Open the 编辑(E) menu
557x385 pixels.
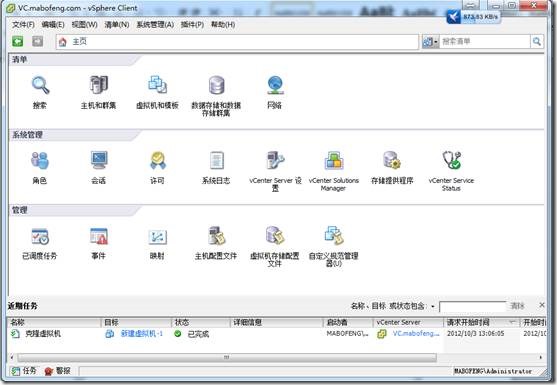(x=53, y=25)
